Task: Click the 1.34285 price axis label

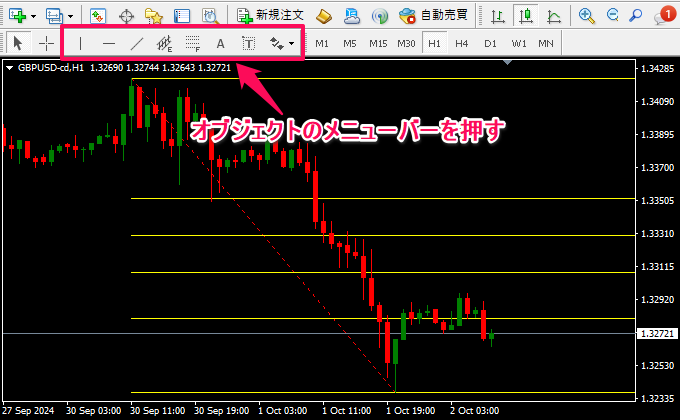Action: click(x=657, y=69)
